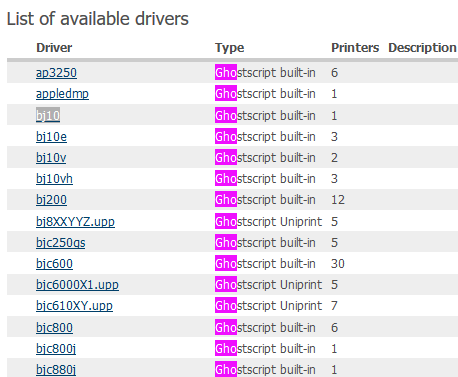Open the bjc600 driver page
The width and height of the screenshot is (458, 377).
[x=54, y=264]
